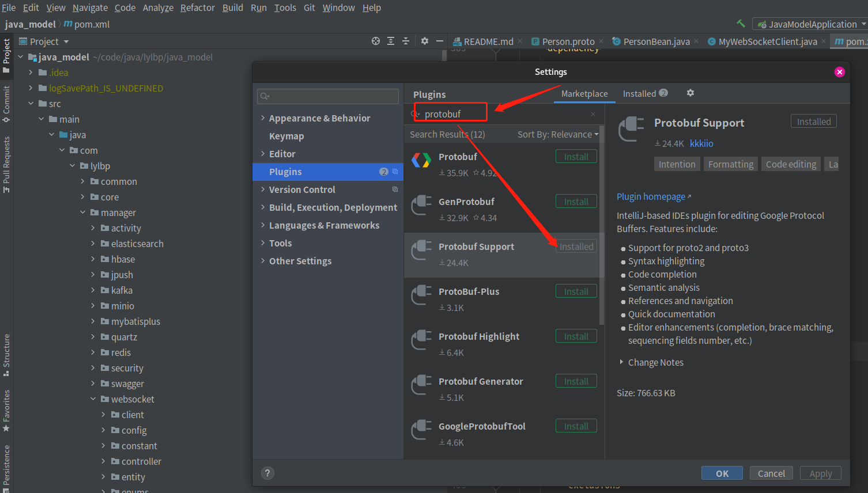Open the Persistence tool window
Viewport: 868px width, 493px height.
pyautogui.click(x=6, y=468)
